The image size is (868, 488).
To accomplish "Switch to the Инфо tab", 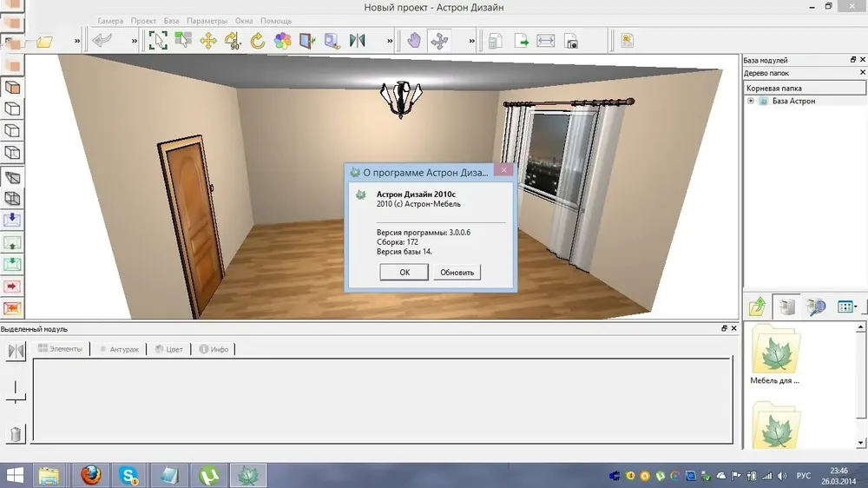I will click(214, 349).
